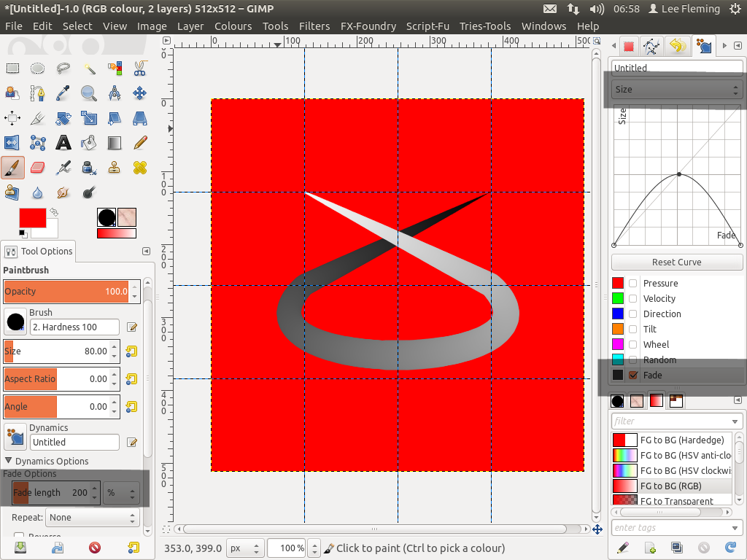Select the Fuzzy Select wand tool

pos(88,69)
